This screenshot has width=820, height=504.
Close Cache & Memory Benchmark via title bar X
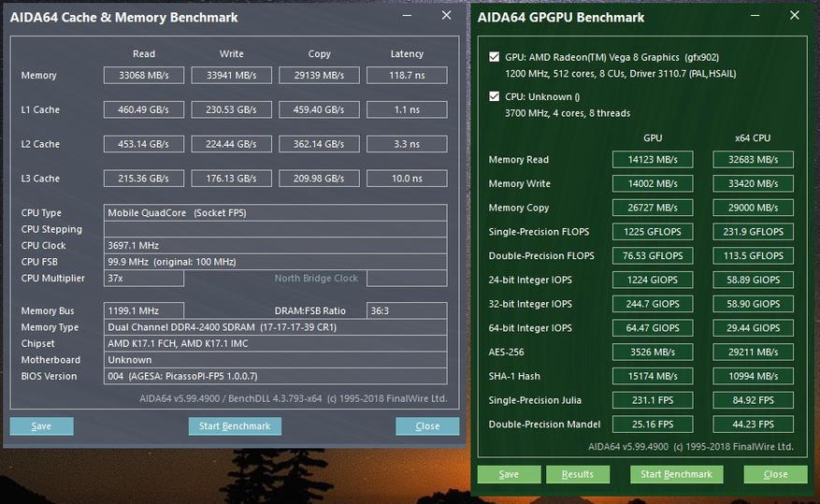pyautogui.click(x=447, y=16)
